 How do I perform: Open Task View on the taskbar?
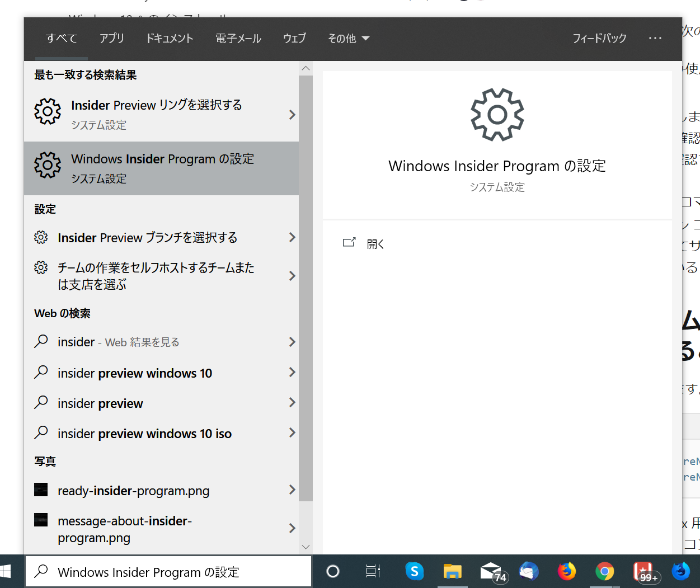click(373, 571)
